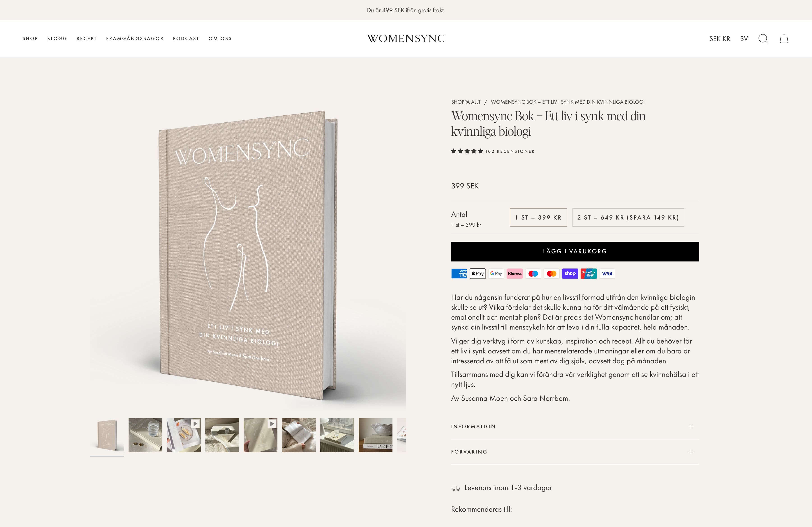
Task: Click the five-star rating icons
Action: pos(467,151)
